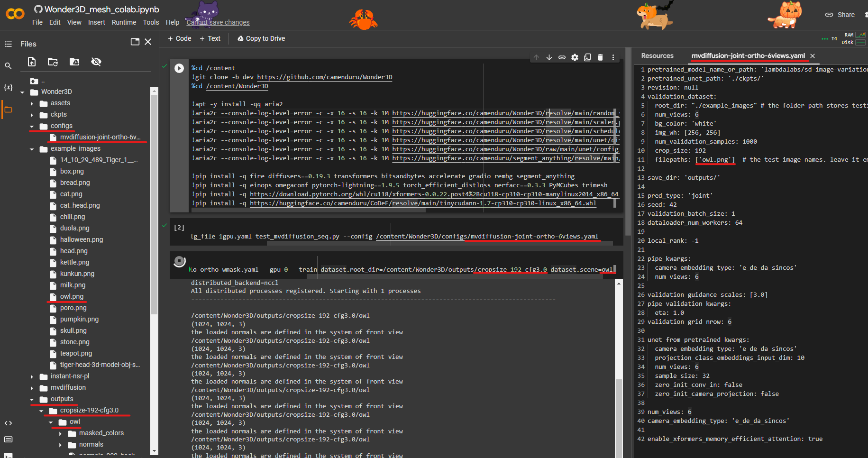
Task: Toggle hidden files visibility icon
Action: 96,62
